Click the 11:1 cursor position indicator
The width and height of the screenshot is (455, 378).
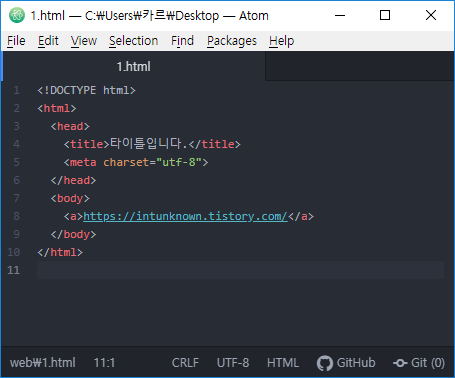tap(104, 363)
